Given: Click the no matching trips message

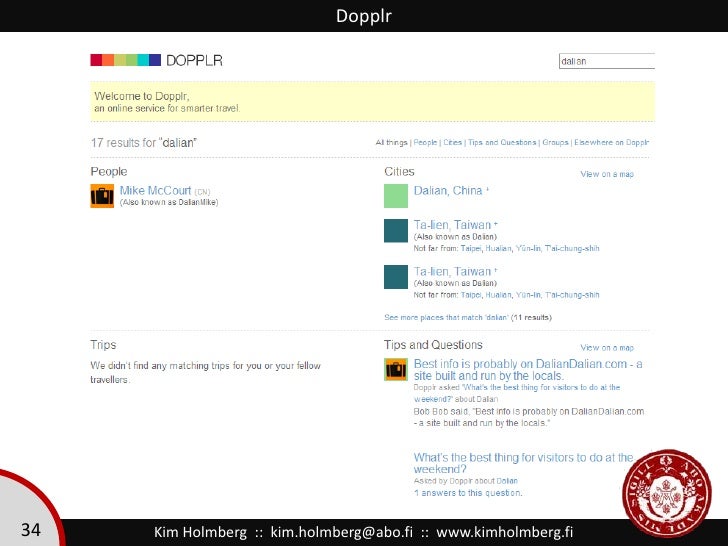Looking at the screenshot, I should [205, 372].
